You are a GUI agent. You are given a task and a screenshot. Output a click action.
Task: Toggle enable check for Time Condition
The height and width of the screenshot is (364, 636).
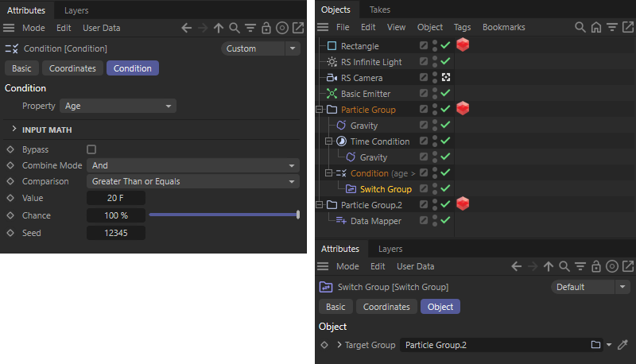(x=445, y=141)
